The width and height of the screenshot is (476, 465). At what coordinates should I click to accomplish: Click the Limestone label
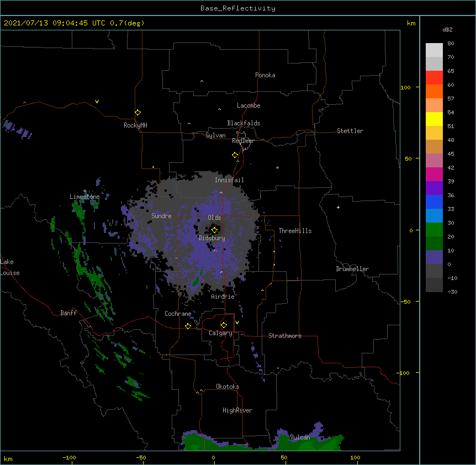pyautogui.click(x=84, y=197)
